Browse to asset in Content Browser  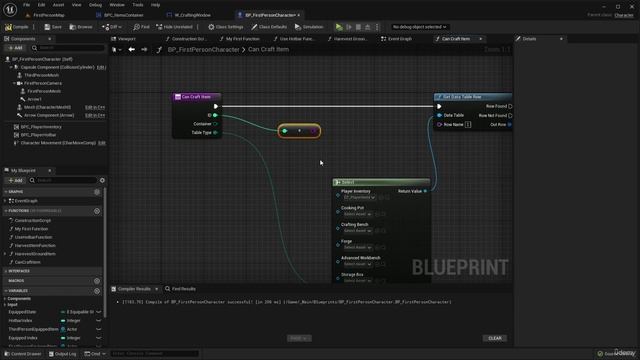(81, 27)
